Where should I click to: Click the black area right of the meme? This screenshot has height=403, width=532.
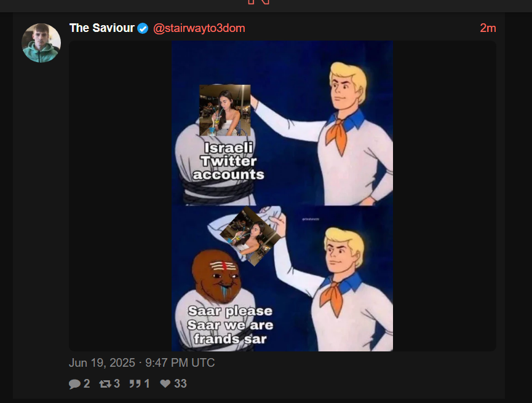pyautogui.click(x=445, y=196)
